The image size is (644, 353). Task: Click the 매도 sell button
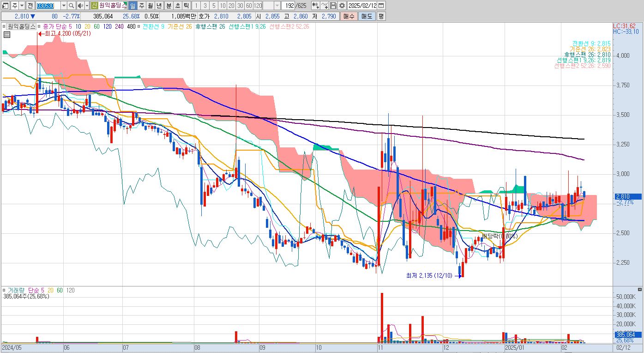(367, 16)
